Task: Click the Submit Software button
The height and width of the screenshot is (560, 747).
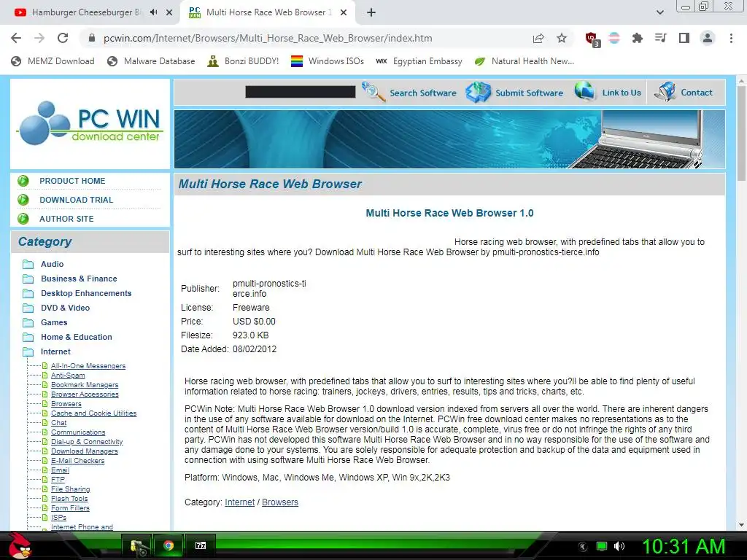Action: click(x=514, y=93)
